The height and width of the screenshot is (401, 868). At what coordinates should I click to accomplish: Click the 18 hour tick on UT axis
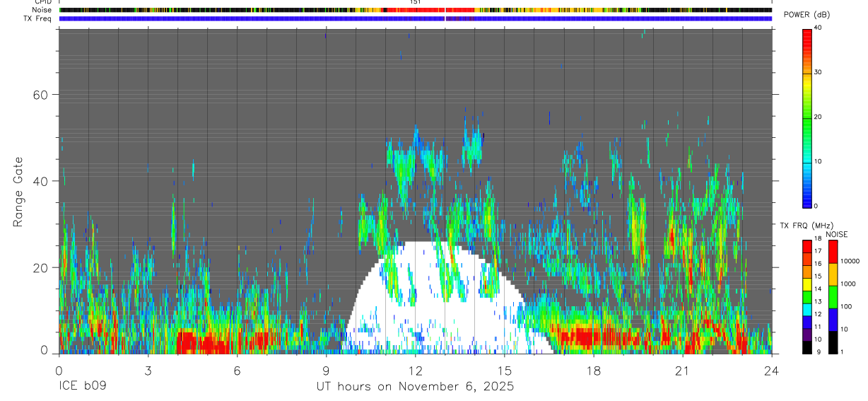tap(594, 371)
